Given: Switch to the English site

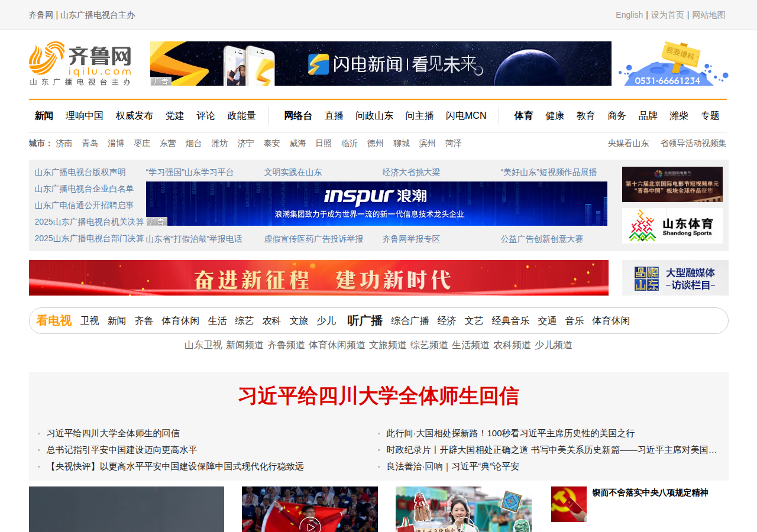Looking at the screenshot, I should 629,15.
